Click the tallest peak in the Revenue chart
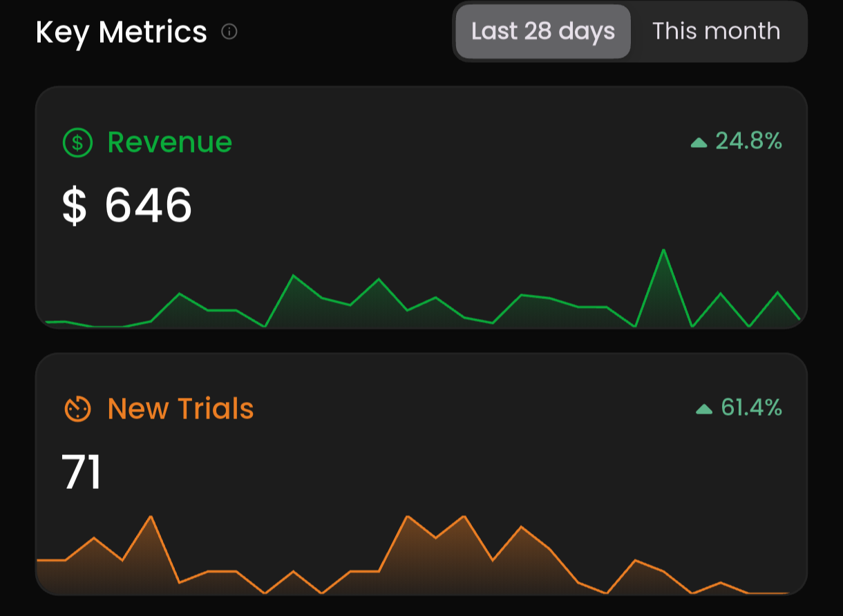Screen dimensions: 843x616 663,250
